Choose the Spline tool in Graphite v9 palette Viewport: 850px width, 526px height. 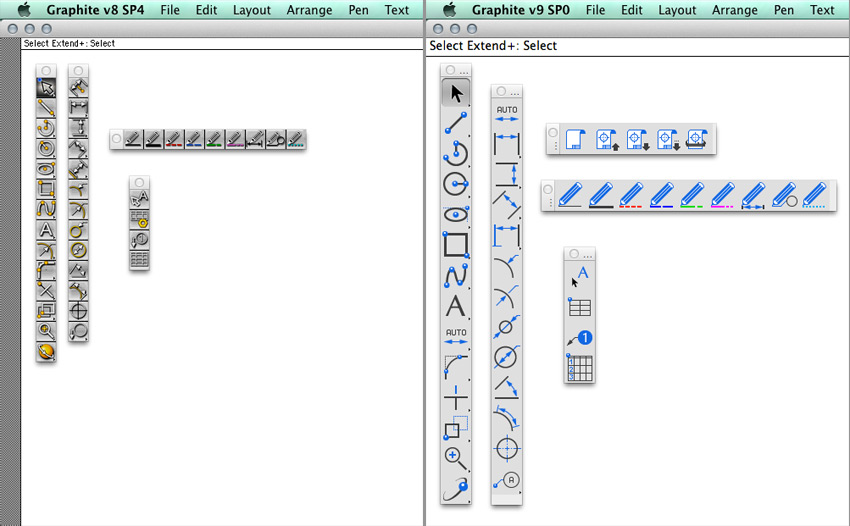[x=456, y=275]
